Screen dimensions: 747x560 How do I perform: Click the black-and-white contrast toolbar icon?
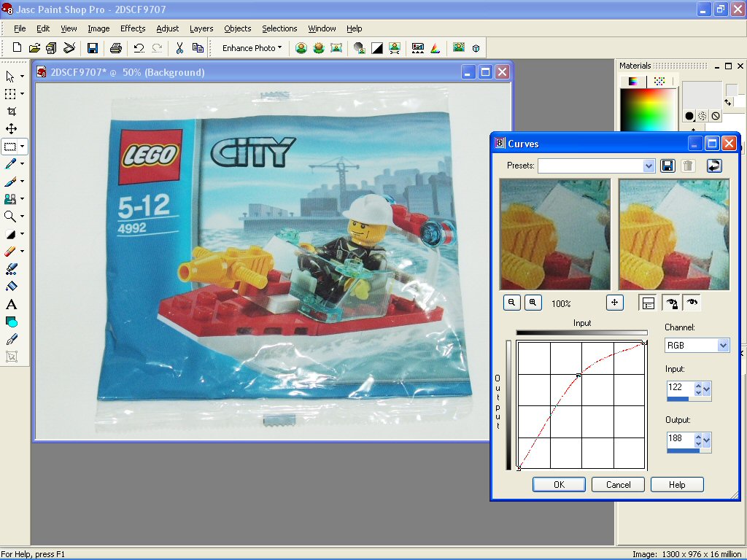(x=377, y=47)
